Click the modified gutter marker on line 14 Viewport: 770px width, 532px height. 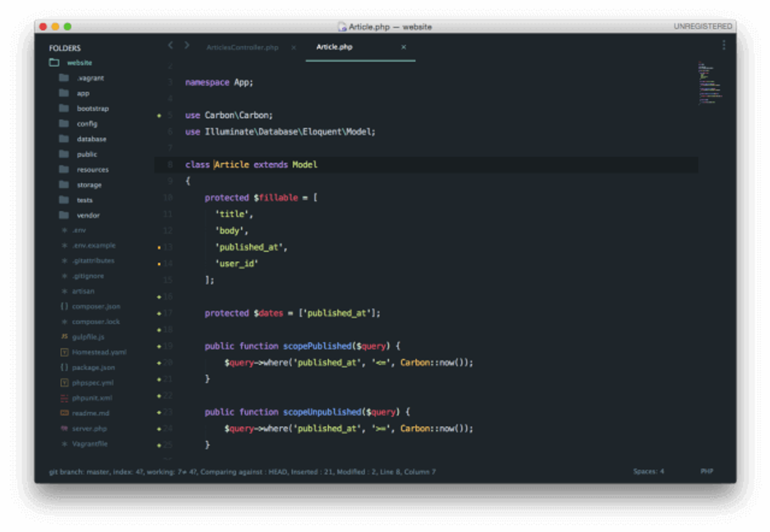click(159, 264)
